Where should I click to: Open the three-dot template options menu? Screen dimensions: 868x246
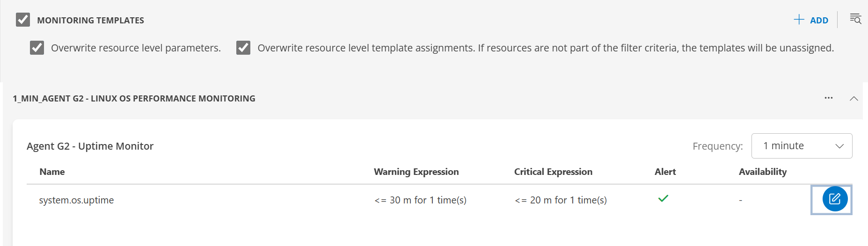(829, 98)
